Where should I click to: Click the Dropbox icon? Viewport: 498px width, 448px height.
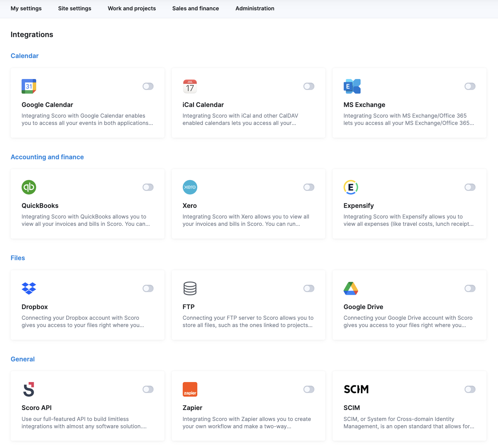pos(29,288)
